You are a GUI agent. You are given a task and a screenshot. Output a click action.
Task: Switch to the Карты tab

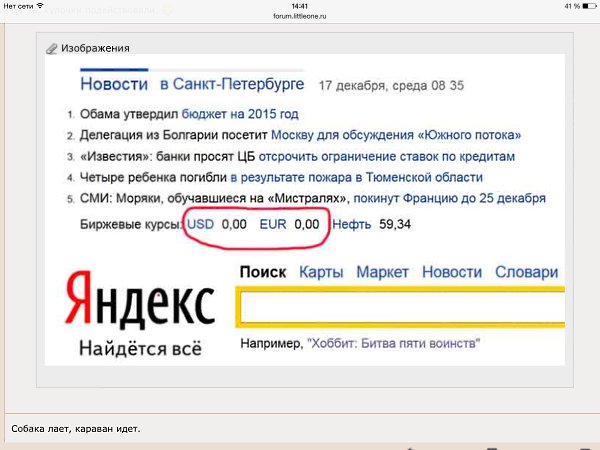[321, 272]
